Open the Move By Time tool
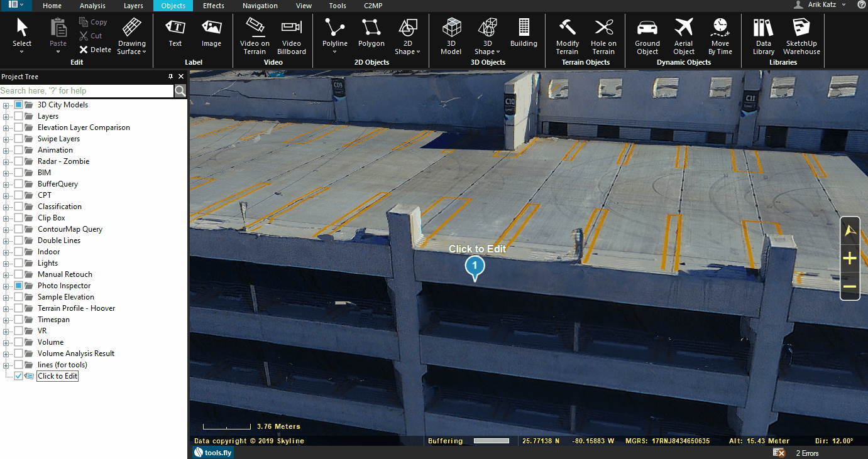Image resolution: width=868 pixels, height=459 pixels. tap(720, 36)
